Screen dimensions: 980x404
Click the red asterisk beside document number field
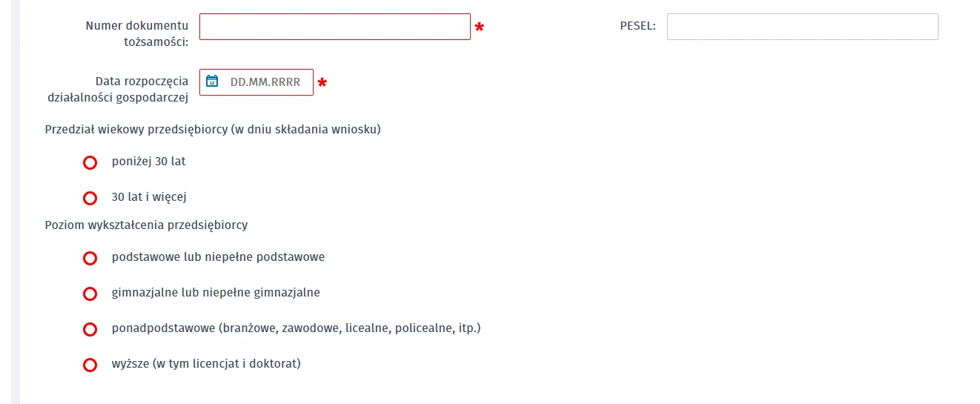(480, 27)
